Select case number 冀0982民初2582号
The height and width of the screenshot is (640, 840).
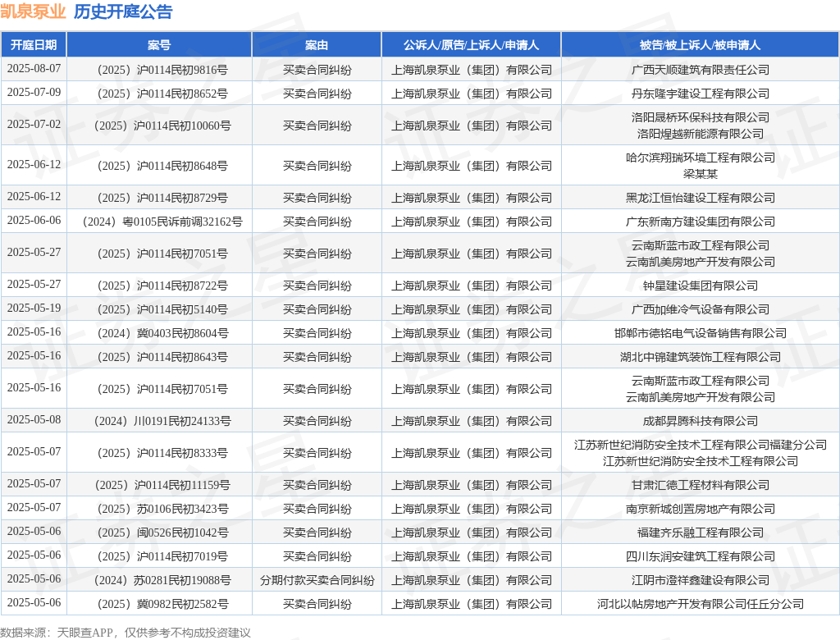pos(160,604)
